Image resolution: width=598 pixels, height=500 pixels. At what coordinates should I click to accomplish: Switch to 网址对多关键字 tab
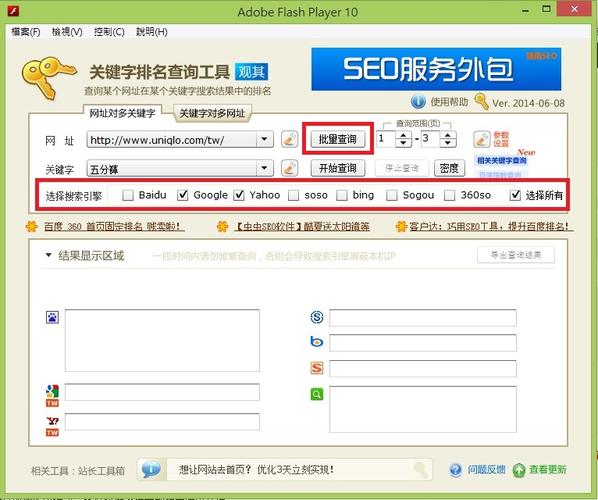(x=122, y=113)
